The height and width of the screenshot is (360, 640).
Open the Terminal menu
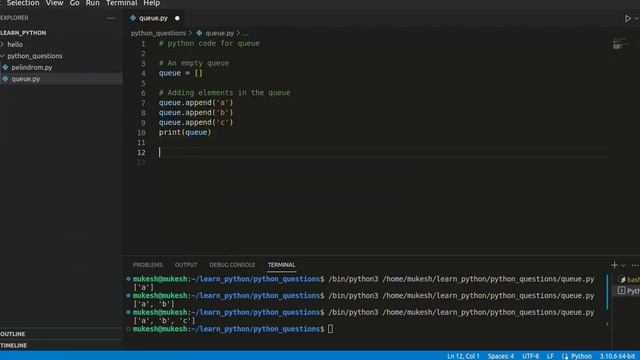pos(122,3)
